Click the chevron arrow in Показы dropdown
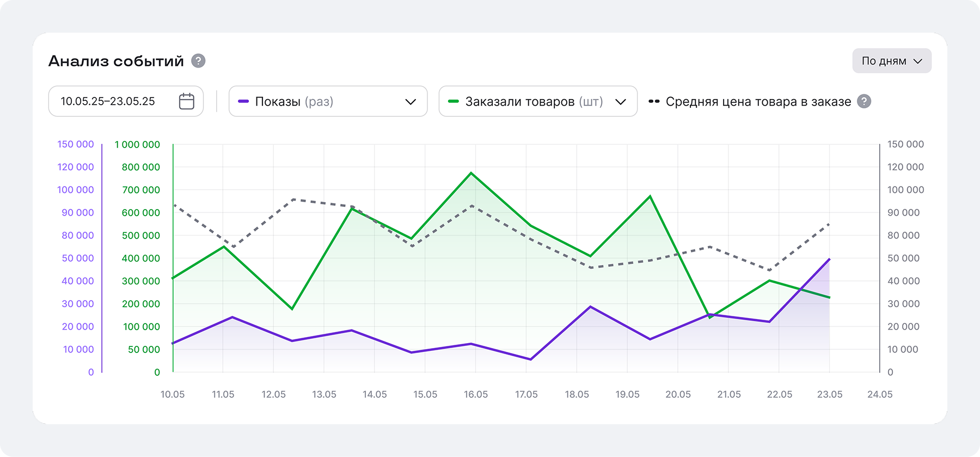This screenshot has width=980, height=457. [411, 102]
